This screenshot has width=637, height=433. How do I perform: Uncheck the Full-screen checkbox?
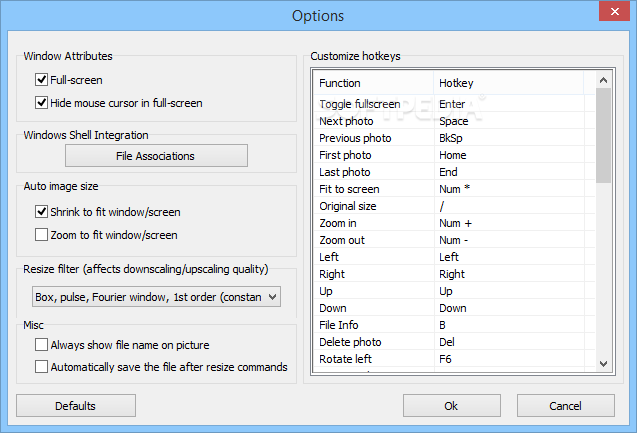(41, 80)
